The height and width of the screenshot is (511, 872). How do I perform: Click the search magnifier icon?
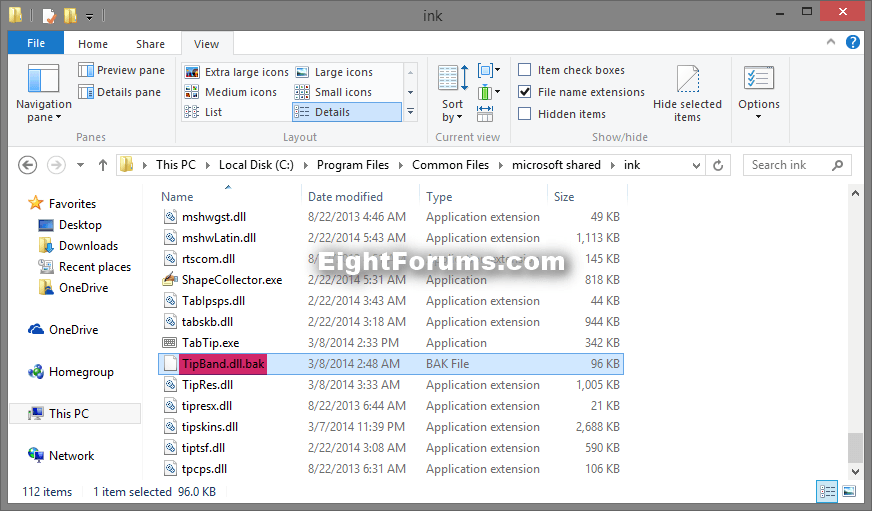(x=838, y=165)
